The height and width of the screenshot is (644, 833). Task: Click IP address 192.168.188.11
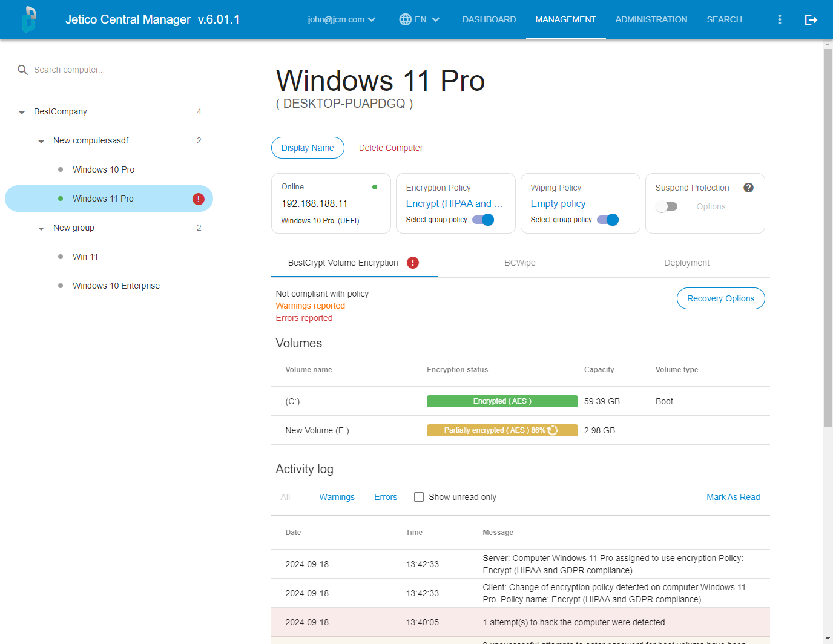314,203
